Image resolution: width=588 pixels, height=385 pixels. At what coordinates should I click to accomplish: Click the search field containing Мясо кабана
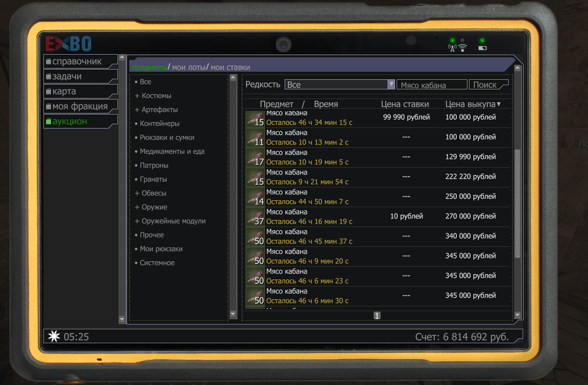click(x=432, y=85)
